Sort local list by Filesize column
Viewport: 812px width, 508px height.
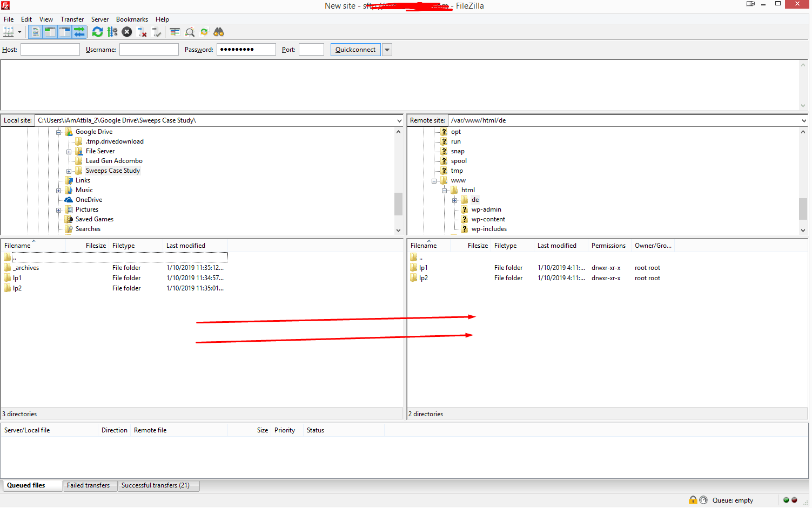[x=87, y=246]
